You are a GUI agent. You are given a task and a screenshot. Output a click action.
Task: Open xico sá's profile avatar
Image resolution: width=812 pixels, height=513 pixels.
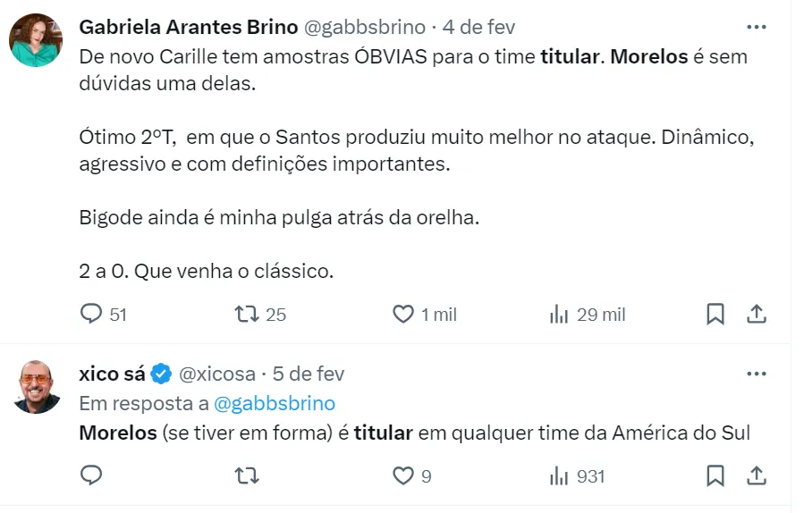pos(36,388)
